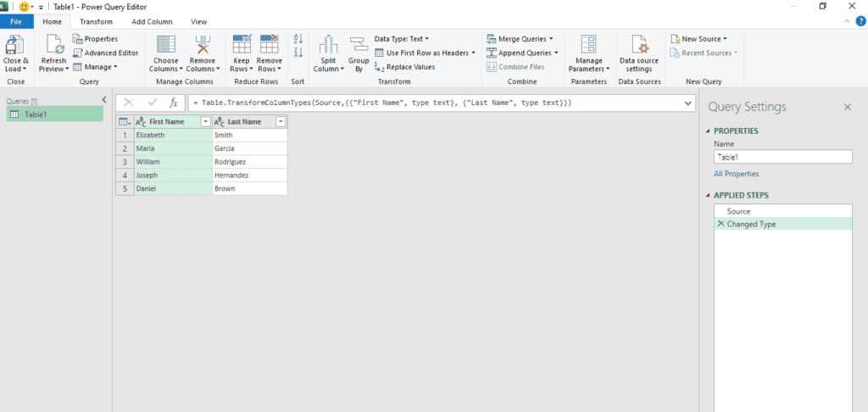Click the All Properties link

[736, 174]
